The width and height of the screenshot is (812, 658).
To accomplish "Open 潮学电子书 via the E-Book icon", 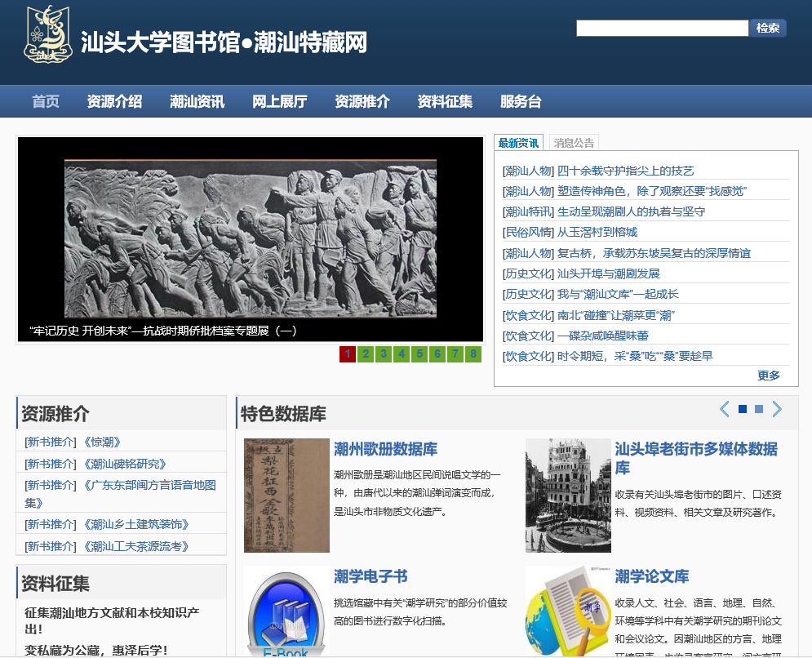I will point(286,613).
